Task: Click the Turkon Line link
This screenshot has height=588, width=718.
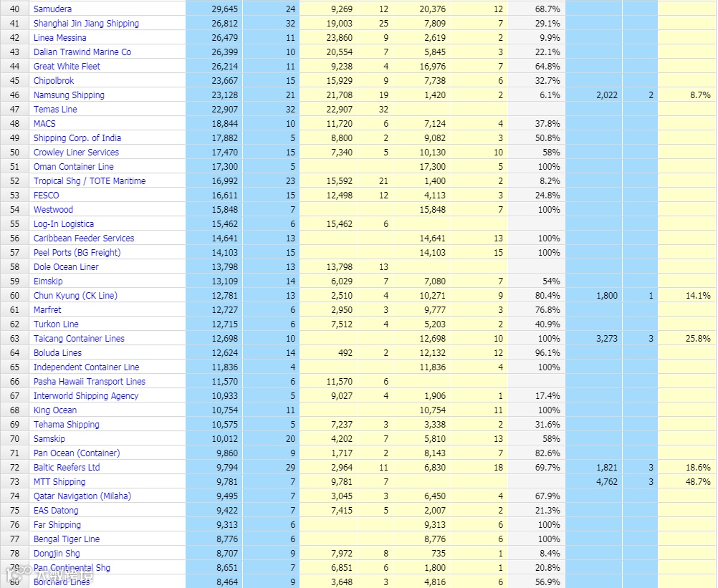Action: [56, 324]
